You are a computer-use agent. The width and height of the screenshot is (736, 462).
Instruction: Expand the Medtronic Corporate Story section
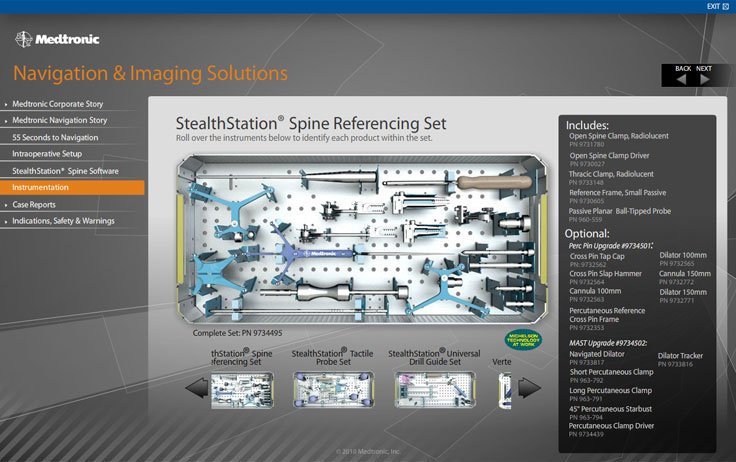click(x=57, y=104)
